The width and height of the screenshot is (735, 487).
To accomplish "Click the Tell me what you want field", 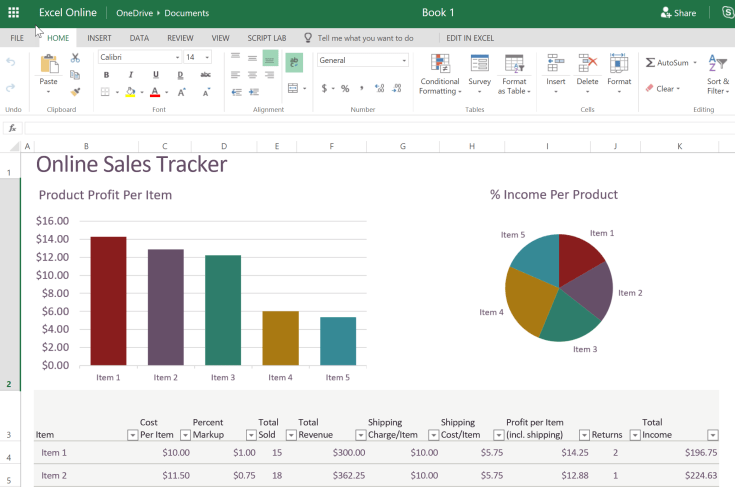I will pyautogui.click(x=364, y=37).
